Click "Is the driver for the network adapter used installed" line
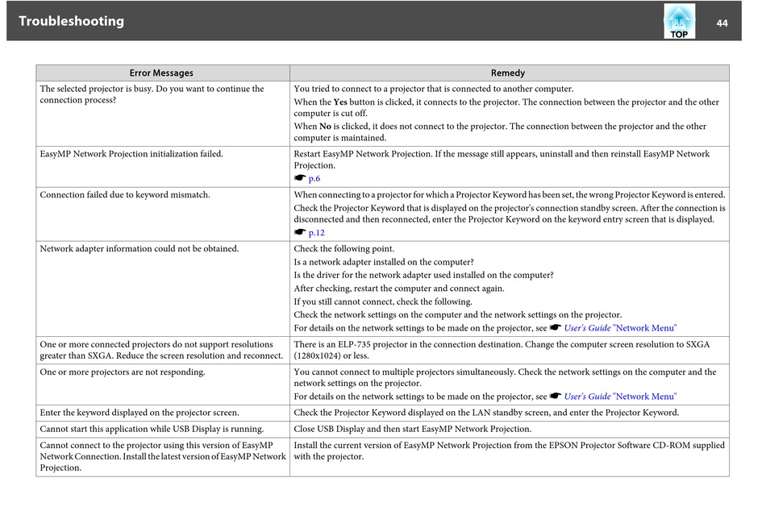The image size is (766, 532). click(423, 275)
